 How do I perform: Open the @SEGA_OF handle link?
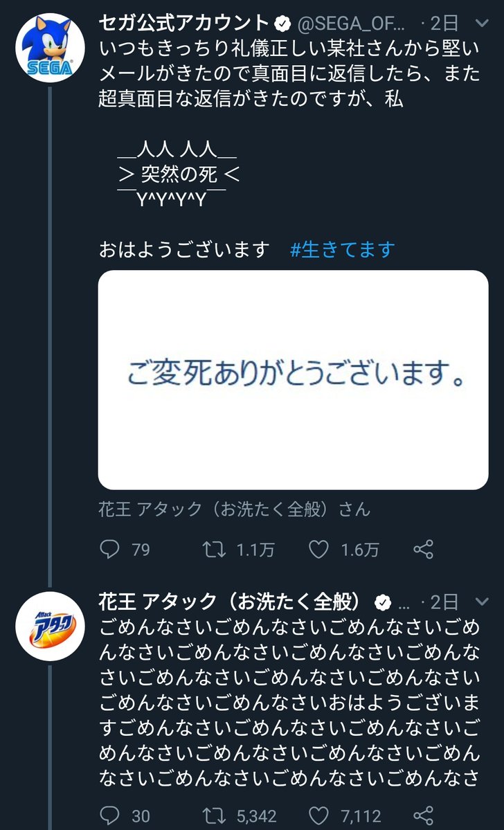348,24
